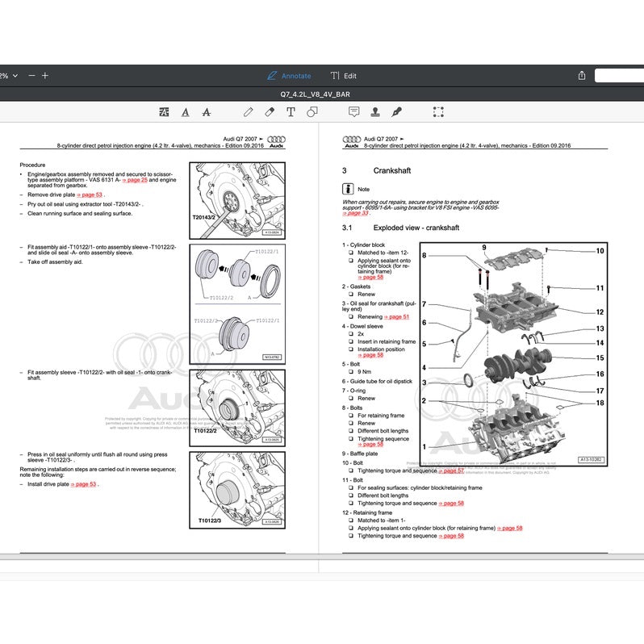Switch to the Annotate mode tab
Image resolution: width=644 pixels, height=644 pixels.
click(x=289, y=76)
